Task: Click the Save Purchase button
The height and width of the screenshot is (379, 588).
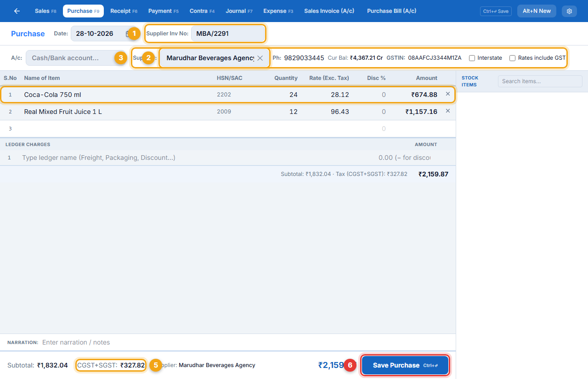Action: [405, 365]
